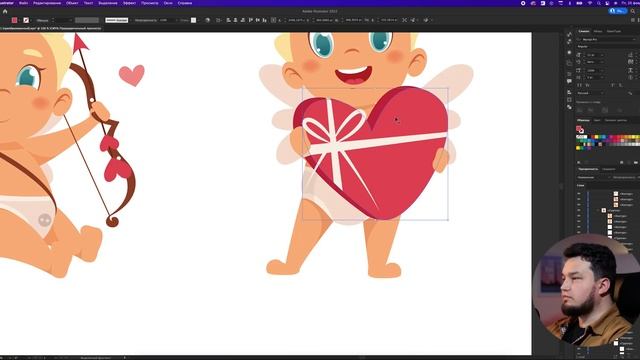Open the font family dropdown in Character panel
The image size is (640, 360).
607,40
